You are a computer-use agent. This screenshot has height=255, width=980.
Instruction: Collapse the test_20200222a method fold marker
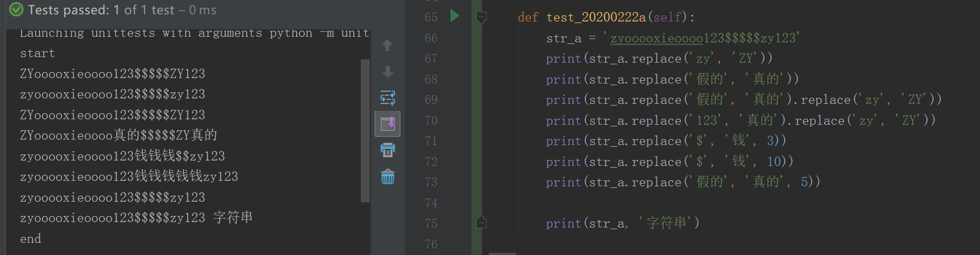tap(481, 18)
